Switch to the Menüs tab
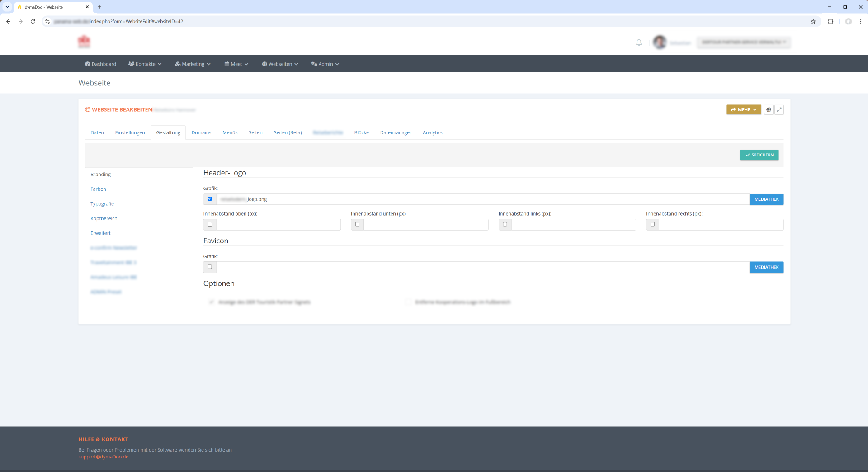This screenshot has height=472, width=868. (x=230, y=132)
